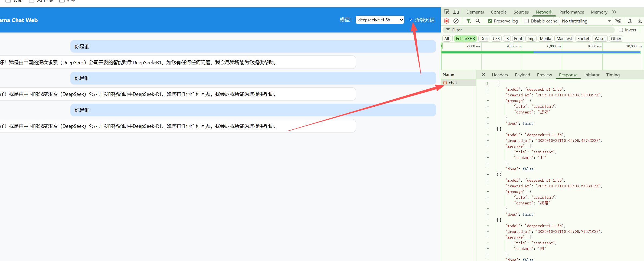Open the No throttling dropdown
This screenshot has width=644, height=261.
pos(586,21)
